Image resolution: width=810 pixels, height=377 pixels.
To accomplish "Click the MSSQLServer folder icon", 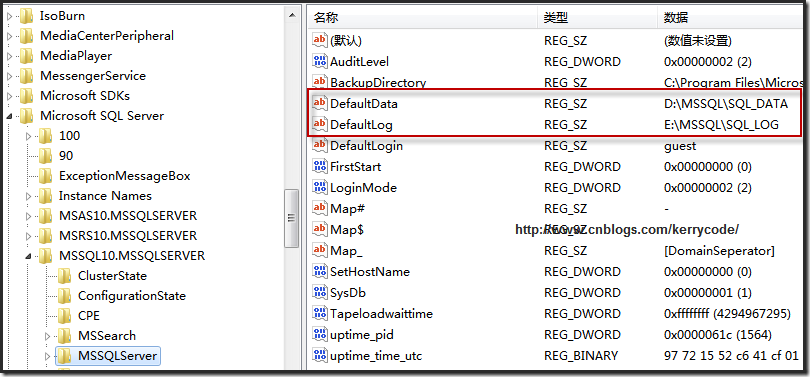I will coord(64,355).
